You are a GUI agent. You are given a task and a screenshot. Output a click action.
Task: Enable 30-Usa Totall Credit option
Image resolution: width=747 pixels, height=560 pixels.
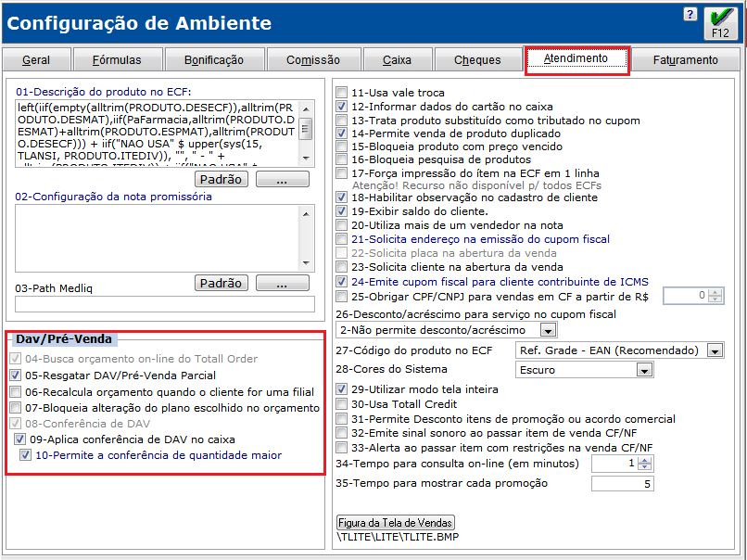pos(343,403)
